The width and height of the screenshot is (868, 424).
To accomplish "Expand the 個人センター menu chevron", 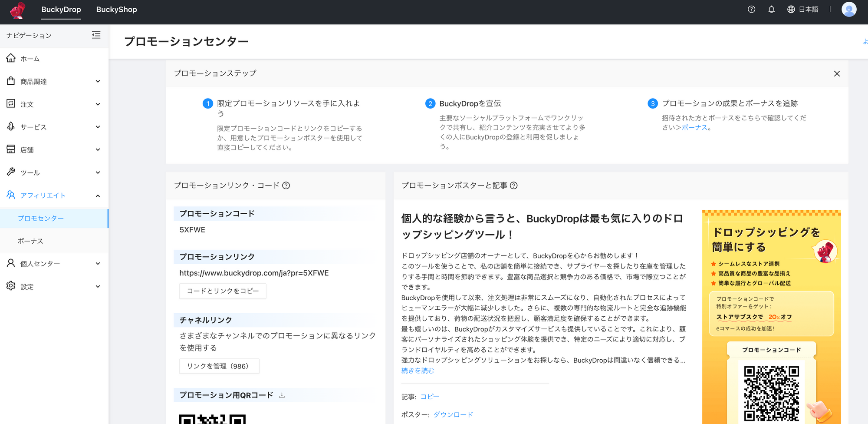I will pyautogui.click(x=98, y=264).
